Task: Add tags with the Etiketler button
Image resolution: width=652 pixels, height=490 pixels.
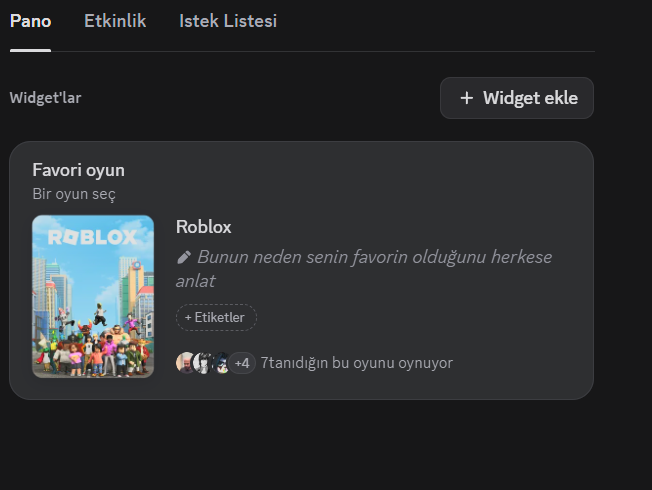Action: pyautogui.click(x=216, y=317)
